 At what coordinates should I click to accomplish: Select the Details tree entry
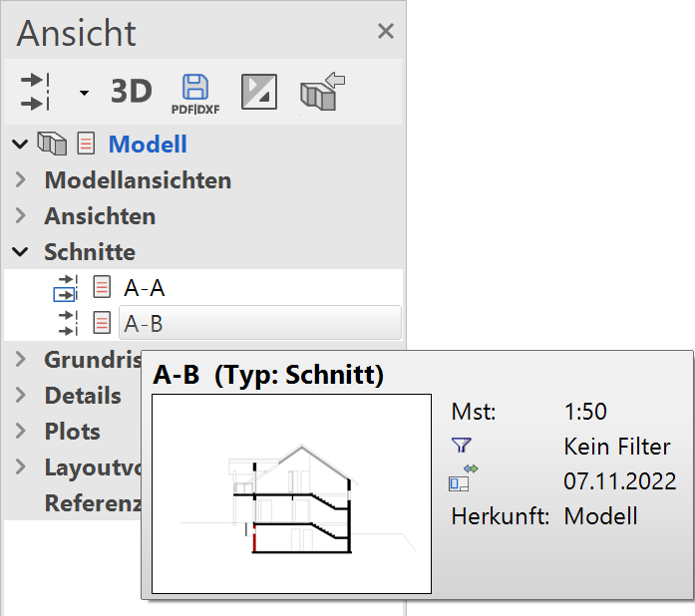[83, 396]
